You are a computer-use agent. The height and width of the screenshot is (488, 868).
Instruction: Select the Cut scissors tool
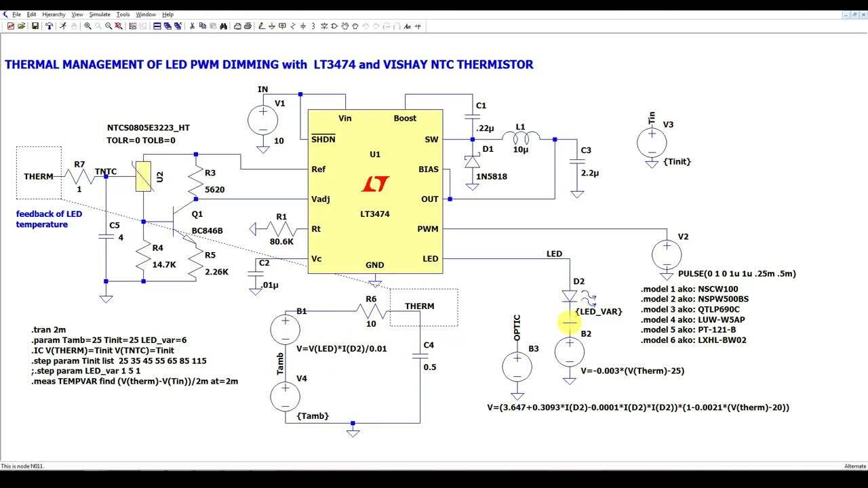(192, 26)
